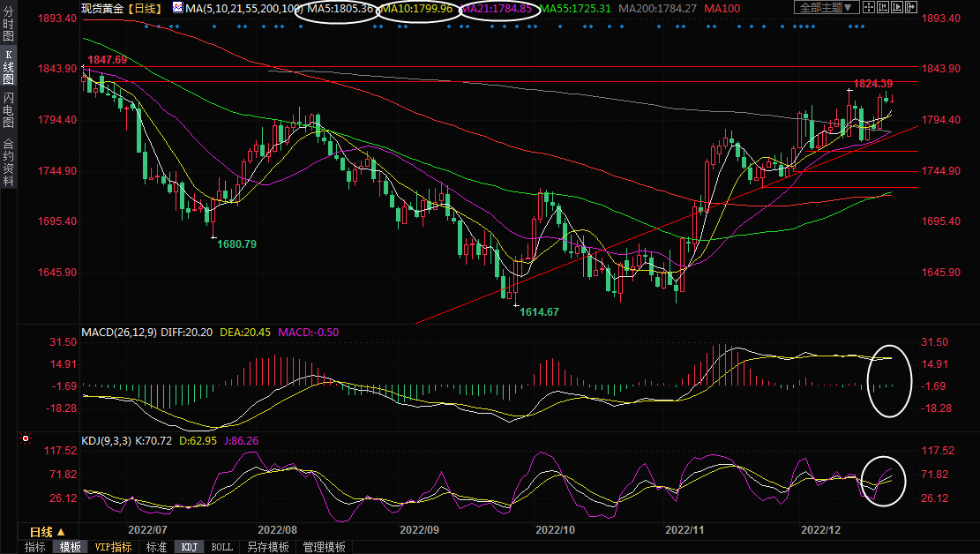Select the 模板 tab at bottom
This screenshot has width=980, height=554.
coord(71,547)
